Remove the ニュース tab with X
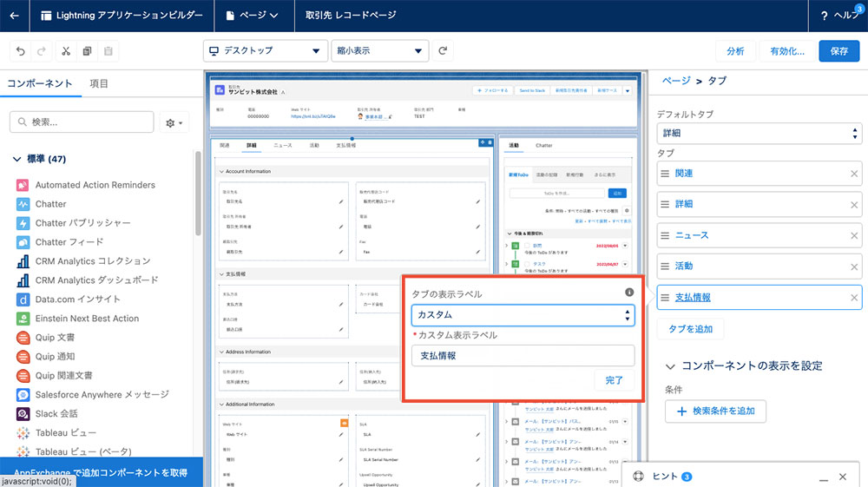The image size is (868, 487). [x=854, y=236]
